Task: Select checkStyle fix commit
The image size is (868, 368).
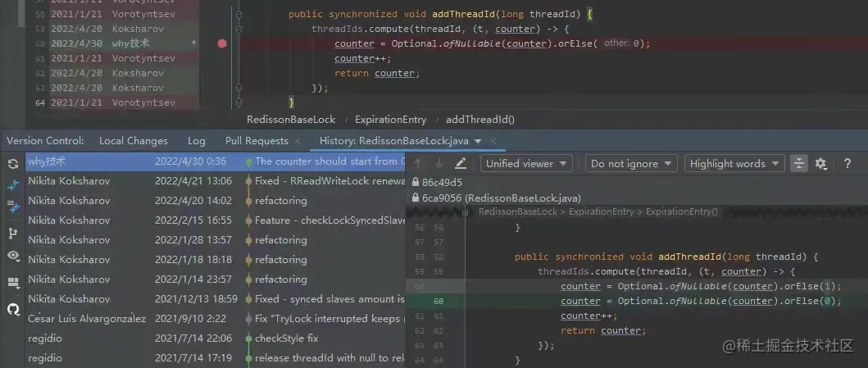Action: click(216, 338)
